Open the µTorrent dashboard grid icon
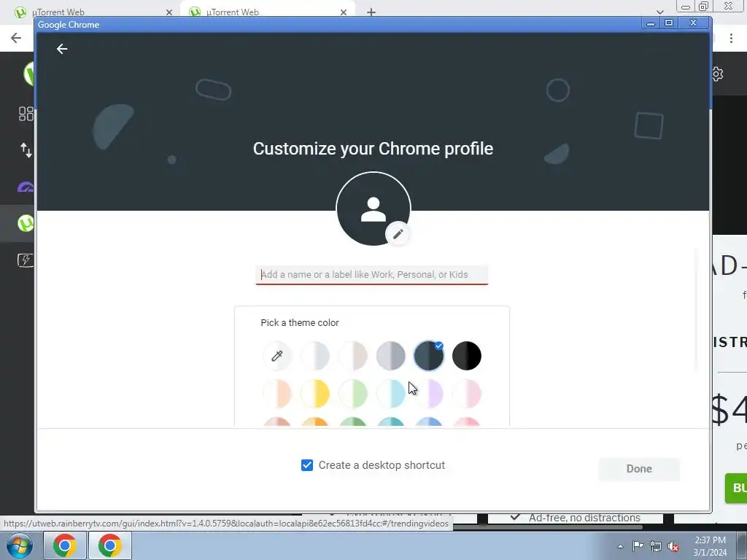 26,113
